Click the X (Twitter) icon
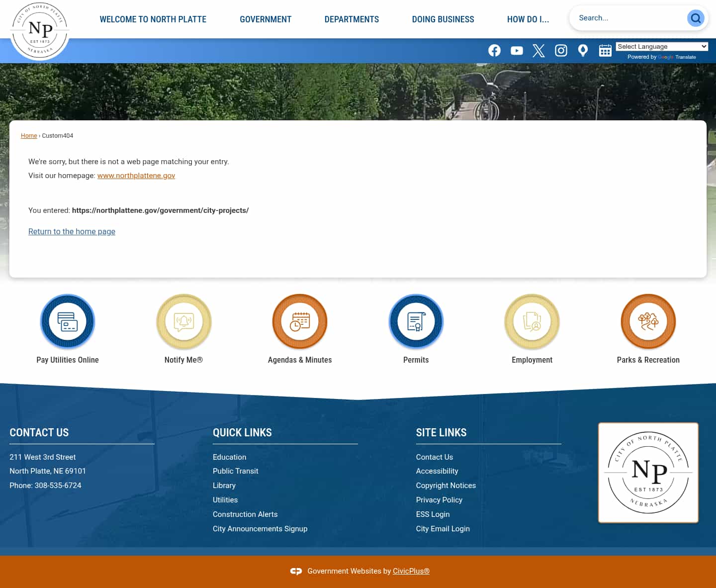This screenshot has width=716, height=588. pos(538,50)
